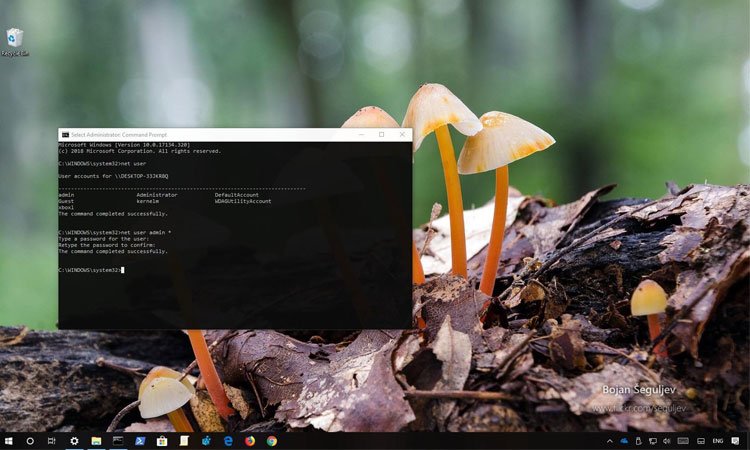Open network status icon in tray
This screenshot has width=750, height=450.
click(x=652, y=441)
